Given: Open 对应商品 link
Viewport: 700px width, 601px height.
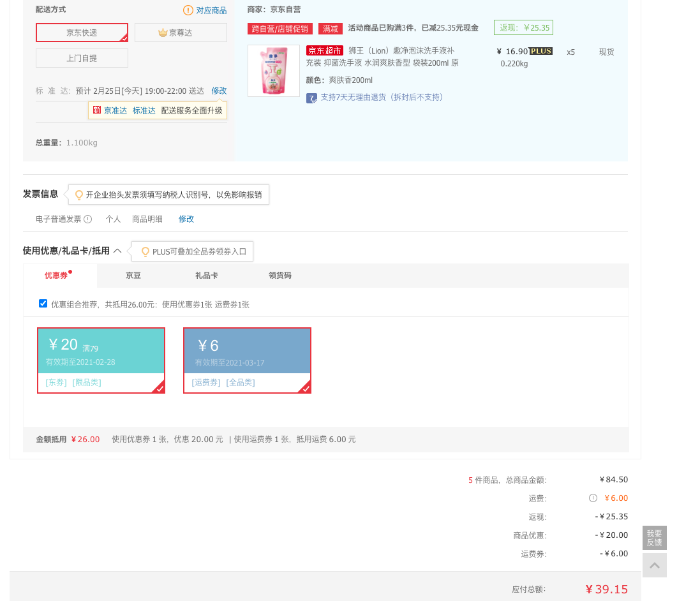Looking at the screenshot, I should (x=211, y=10).
